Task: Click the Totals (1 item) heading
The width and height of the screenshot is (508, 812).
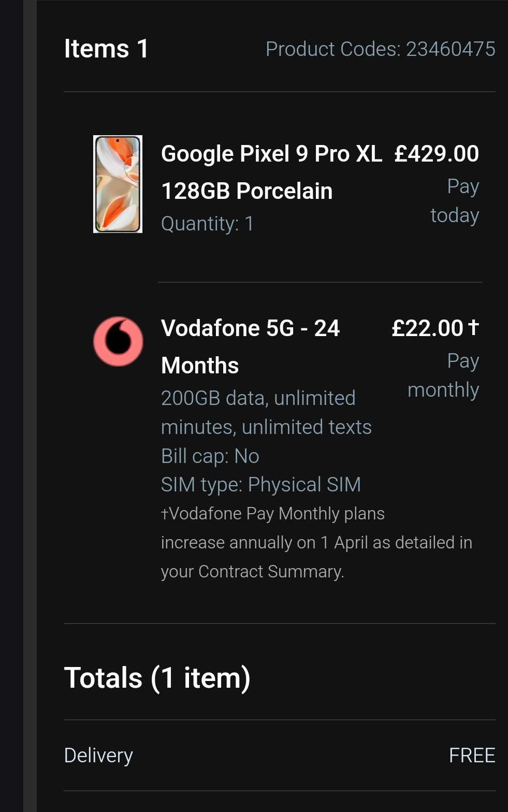Action: (x=157, y=678)
